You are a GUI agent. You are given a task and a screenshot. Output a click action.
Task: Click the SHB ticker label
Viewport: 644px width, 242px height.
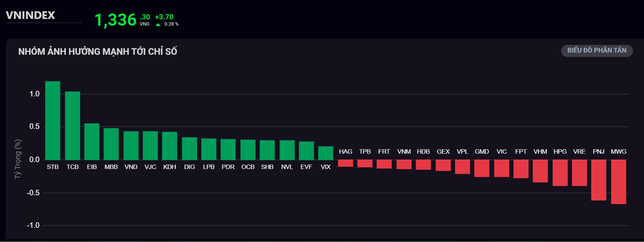point(267,167)
